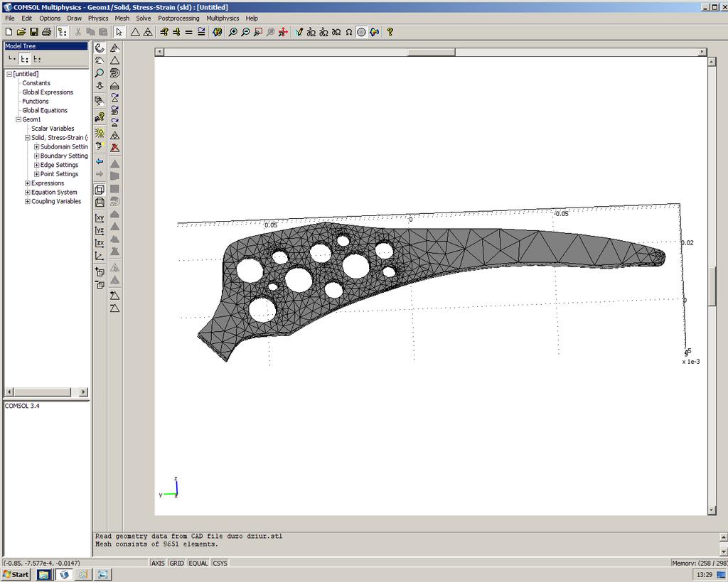Open the Postprocessing menu
The height and width of the screenshot is (582, 728).
point(178,18)
